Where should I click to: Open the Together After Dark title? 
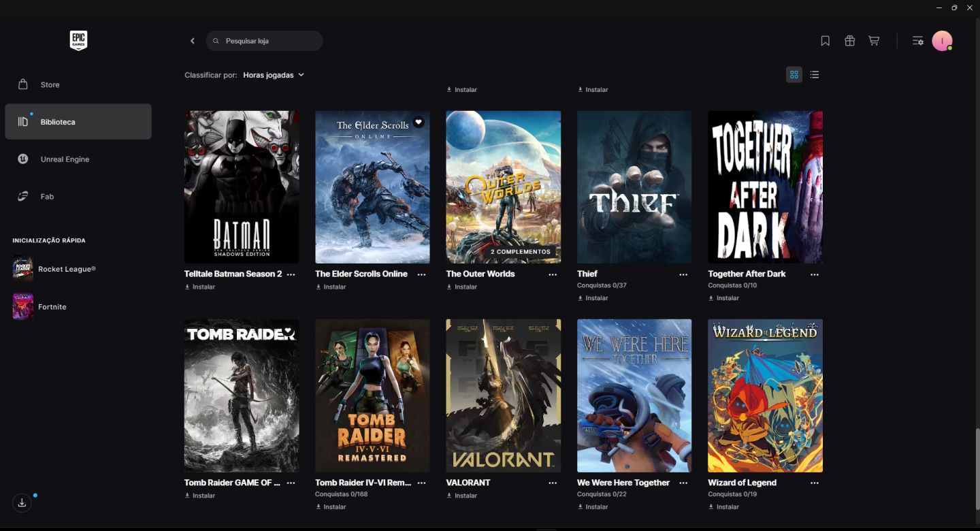click(x=747, y=274)
